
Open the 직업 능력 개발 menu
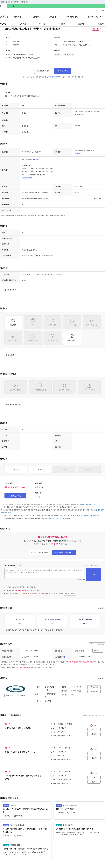click(x=72, y=17)
